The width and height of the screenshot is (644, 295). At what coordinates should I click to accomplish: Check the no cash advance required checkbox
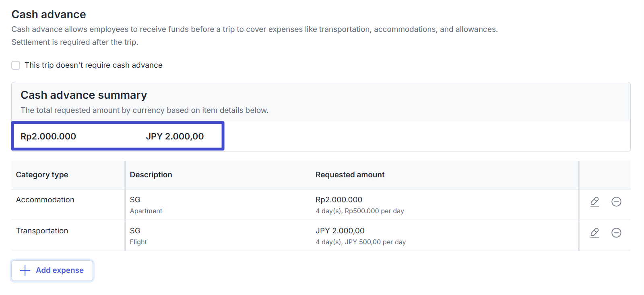click(16, 65)
